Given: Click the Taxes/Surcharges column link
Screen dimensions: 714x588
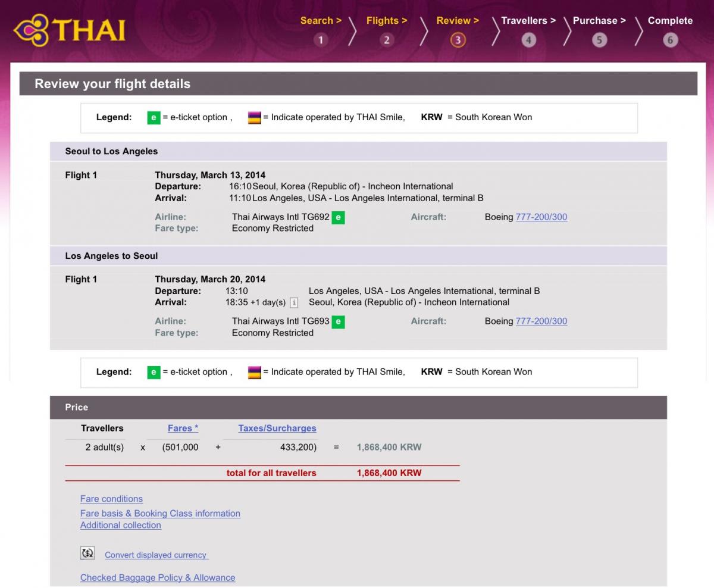Looking at the screenshot, I should pyautogui.click(x=277, y=428).
